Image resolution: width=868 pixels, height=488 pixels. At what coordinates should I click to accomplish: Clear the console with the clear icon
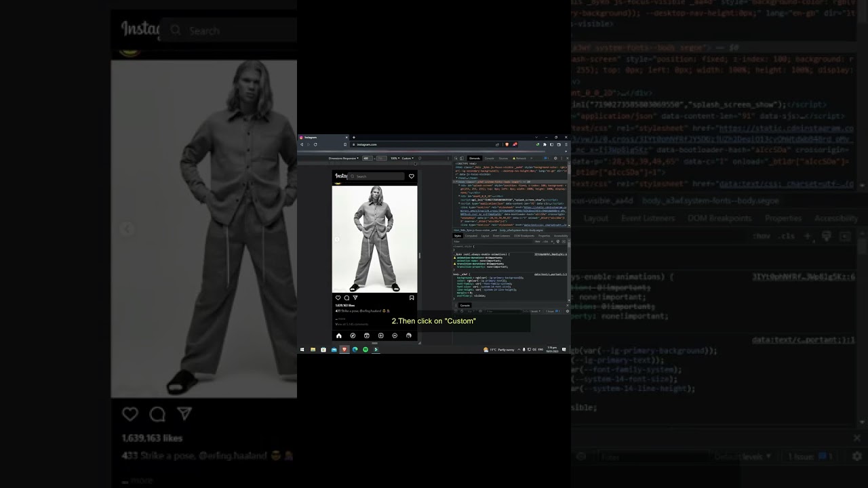tap(462, 311)
